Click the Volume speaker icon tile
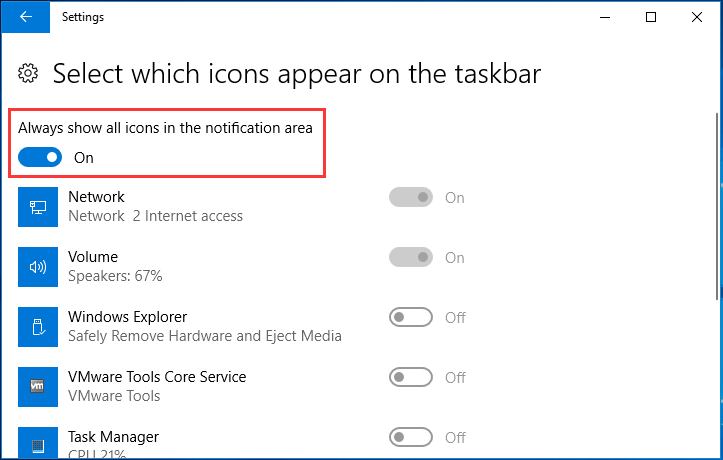723x460 pixels. tap(38, 267)
